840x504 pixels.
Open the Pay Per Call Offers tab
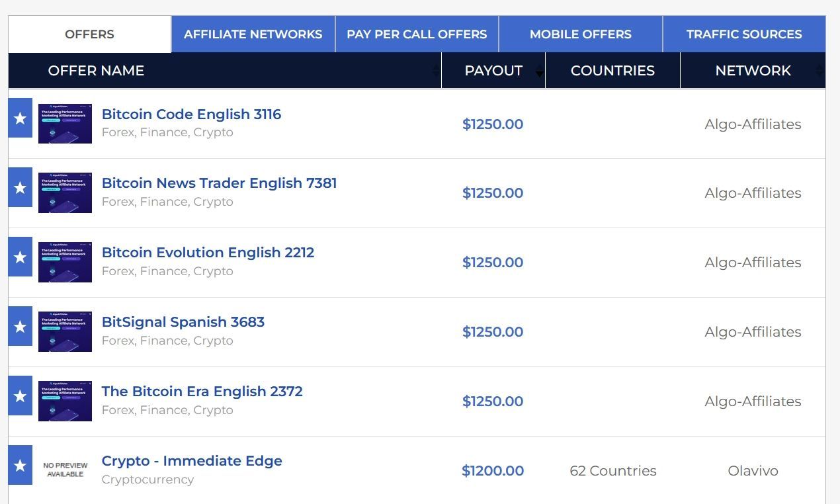click(417, 34)
